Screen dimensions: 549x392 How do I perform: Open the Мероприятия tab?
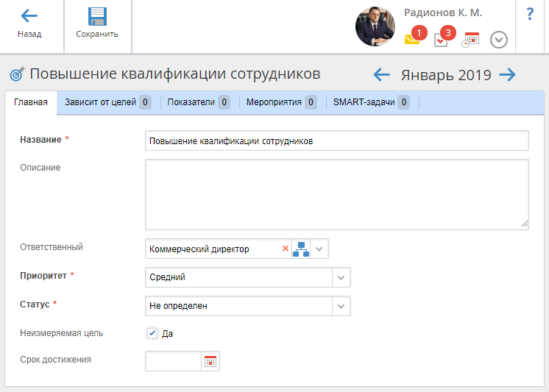(x=281, y=102)
